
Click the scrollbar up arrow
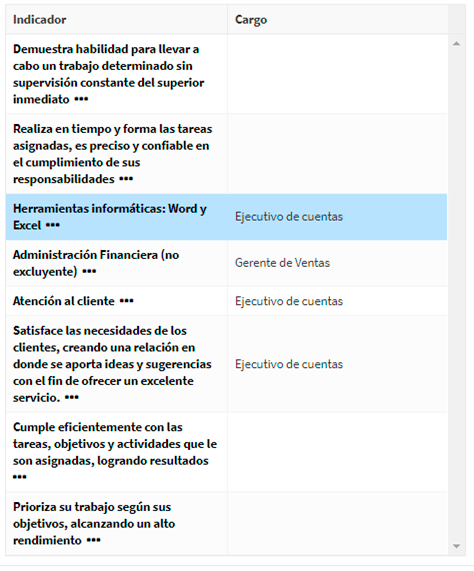pyautogui.click(x=456, y=44)
